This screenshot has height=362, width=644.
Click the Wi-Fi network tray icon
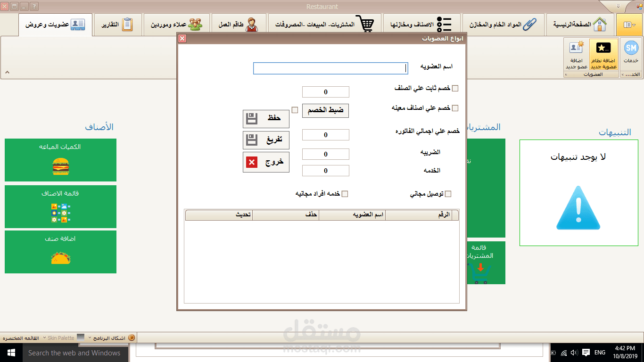(x=564, y=353)
